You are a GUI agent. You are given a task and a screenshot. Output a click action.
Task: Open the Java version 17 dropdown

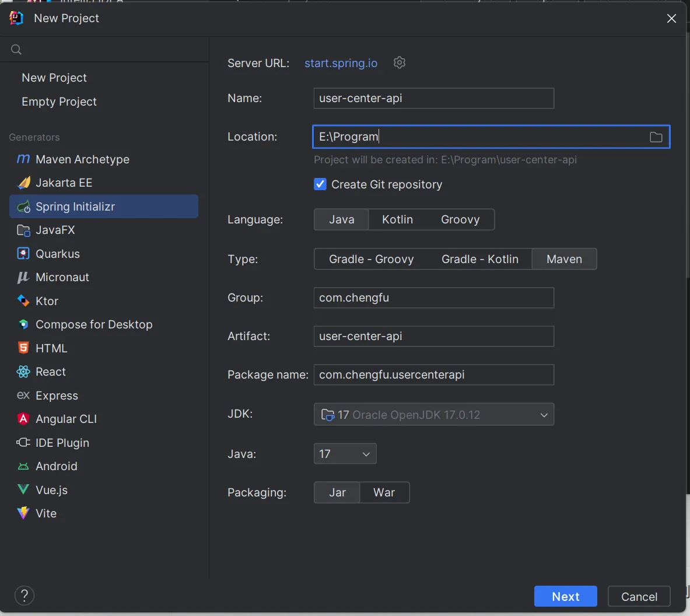click(345, 454)
